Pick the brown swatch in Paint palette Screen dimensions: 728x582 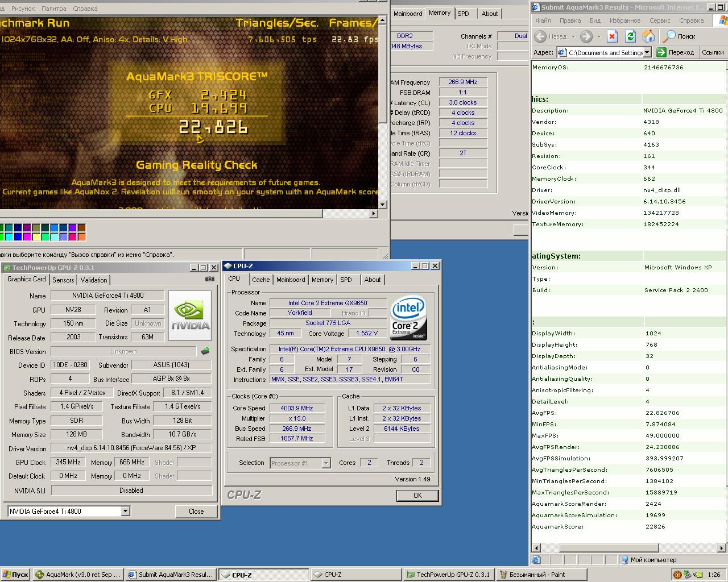click(82, 228)
